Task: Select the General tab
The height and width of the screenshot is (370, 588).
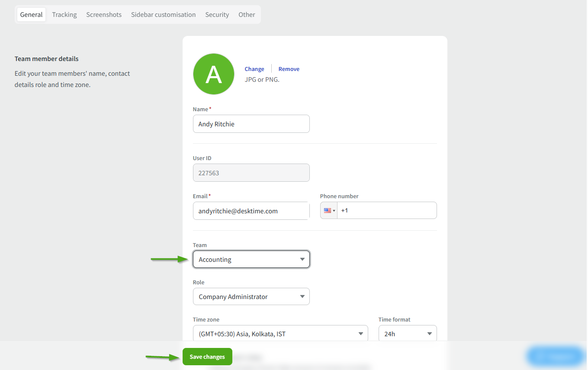Action: [x=31, y=15]
